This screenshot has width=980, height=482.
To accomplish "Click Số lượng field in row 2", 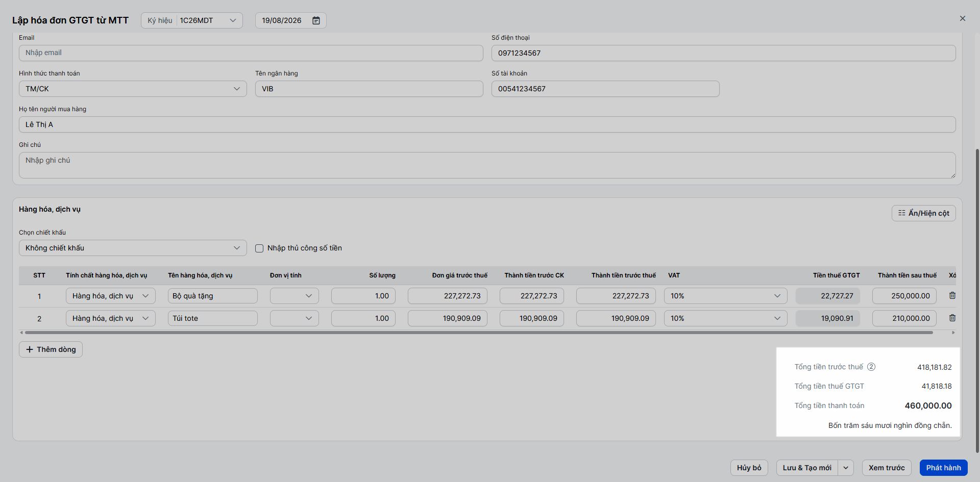I will (x=363, y=318).
